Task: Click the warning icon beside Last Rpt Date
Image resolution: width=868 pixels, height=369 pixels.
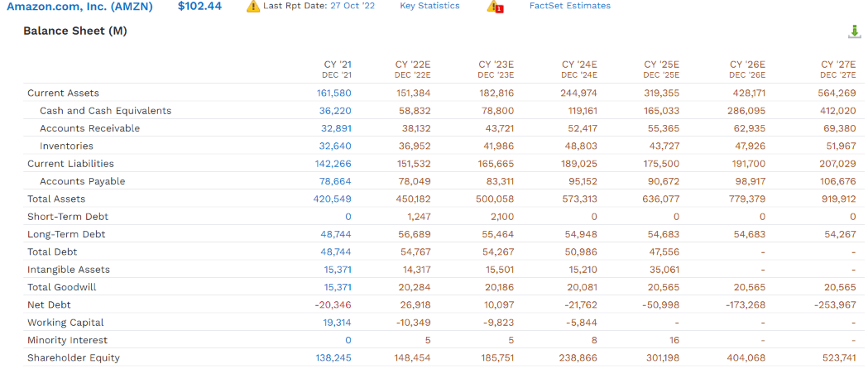Action: pos(254,7)
